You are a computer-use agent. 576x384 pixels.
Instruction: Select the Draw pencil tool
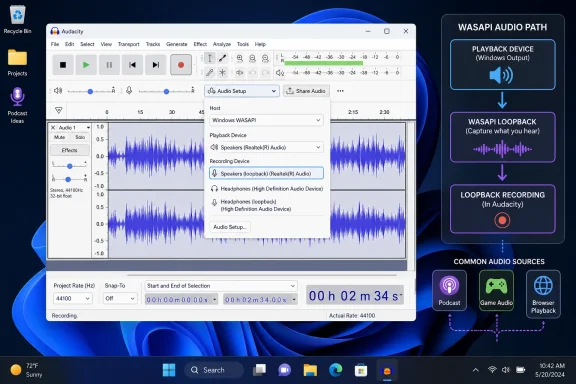coord(209,72)
